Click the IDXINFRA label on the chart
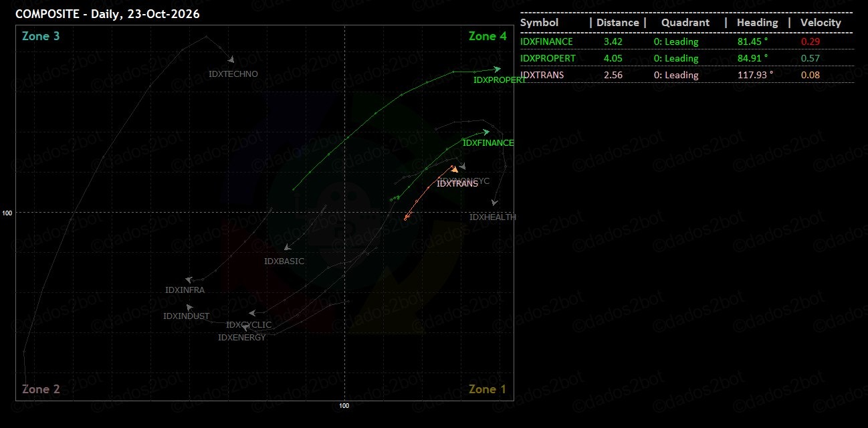Image resolution: width=868 pixels, height=428 pixels. pos(185,290)
